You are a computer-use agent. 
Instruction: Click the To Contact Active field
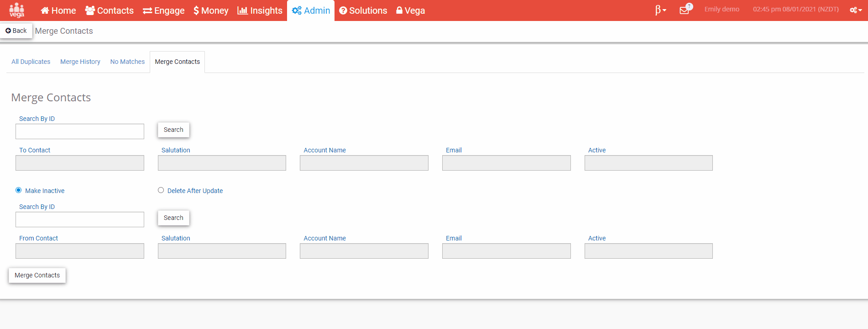click(648, 163)
